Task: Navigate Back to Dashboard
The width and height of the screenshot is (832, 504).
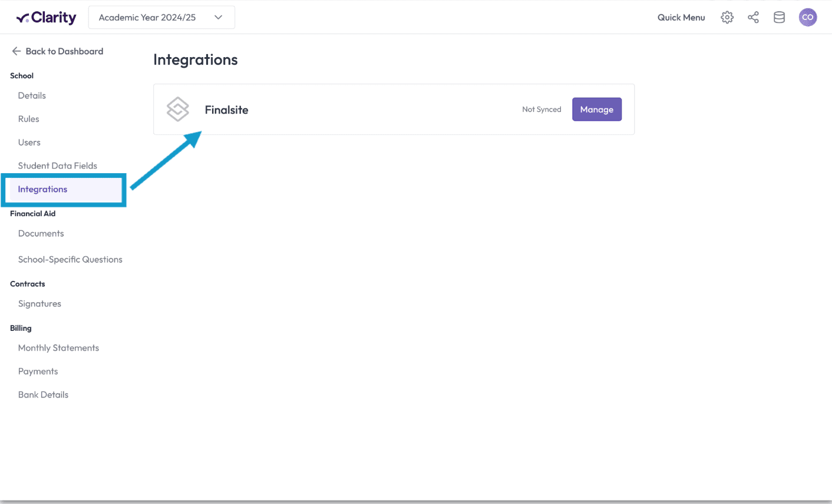Action: click(64, 51)
